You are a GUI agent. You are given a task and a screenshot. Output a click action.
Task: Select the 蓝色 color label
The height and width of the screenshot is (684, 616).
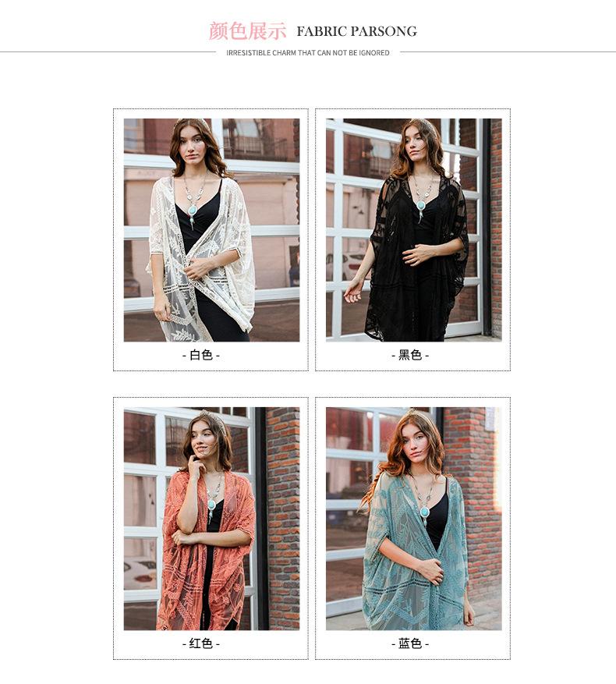(410, 643)
